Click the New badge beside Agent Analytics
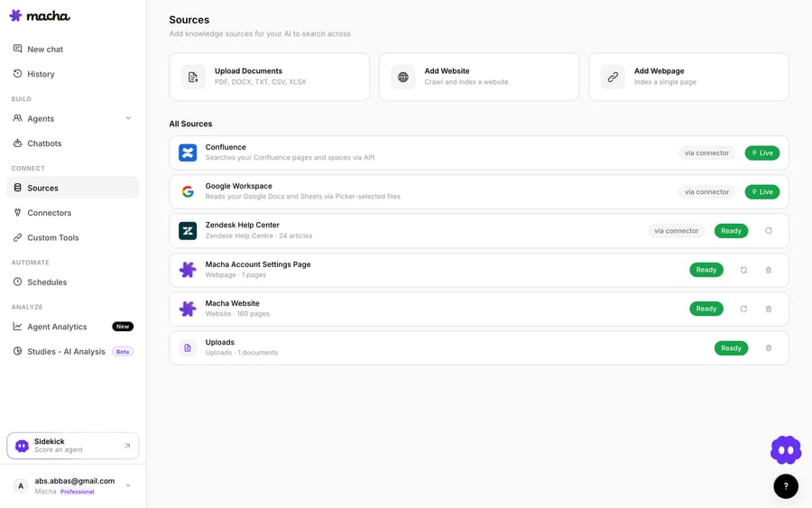812x508 pixels. [123, 327]
